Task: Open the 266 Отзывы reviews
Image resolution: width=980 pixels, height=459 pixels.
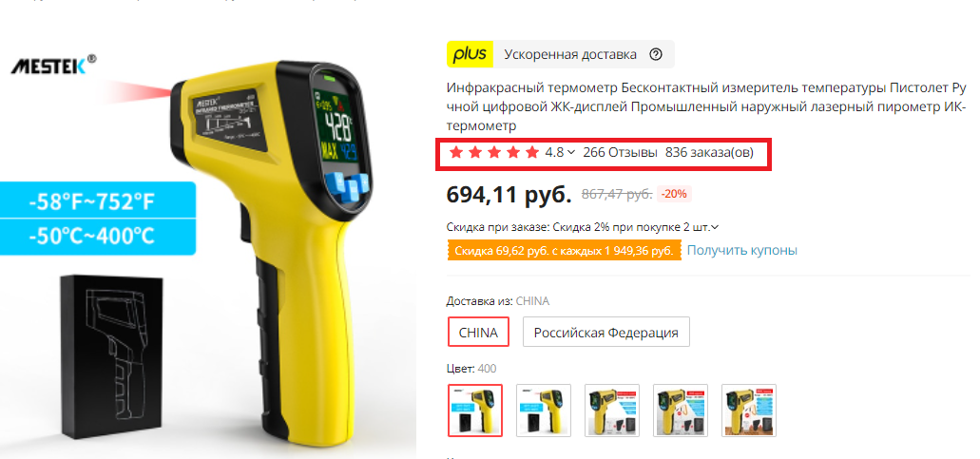Action: [620, 152]
